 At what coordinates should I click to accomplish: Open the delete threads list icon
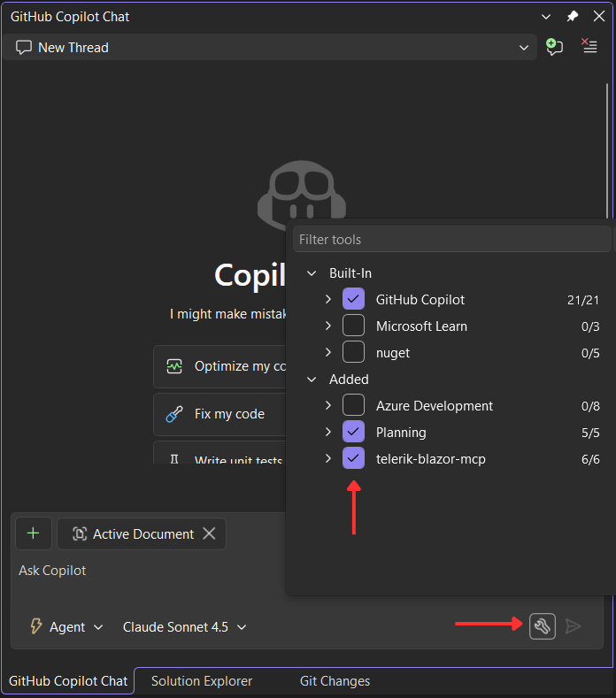click(589, 46)
